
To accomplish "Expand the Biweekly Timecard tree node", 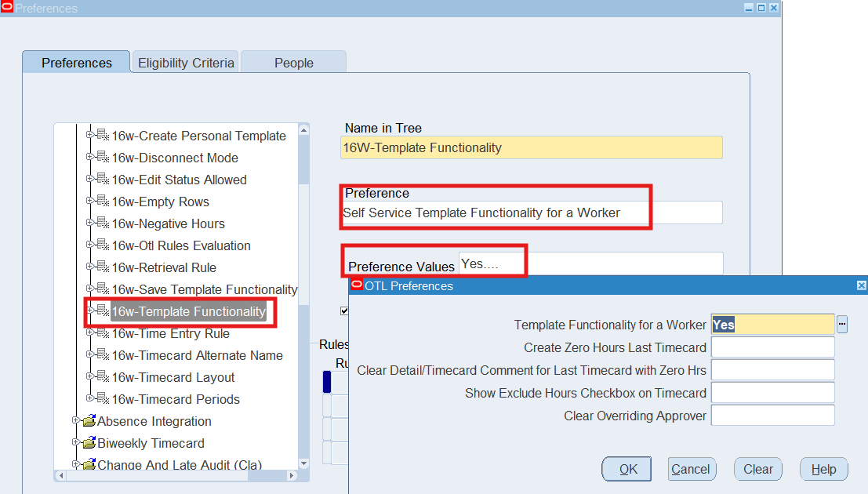I will click(x=76, y=443).
